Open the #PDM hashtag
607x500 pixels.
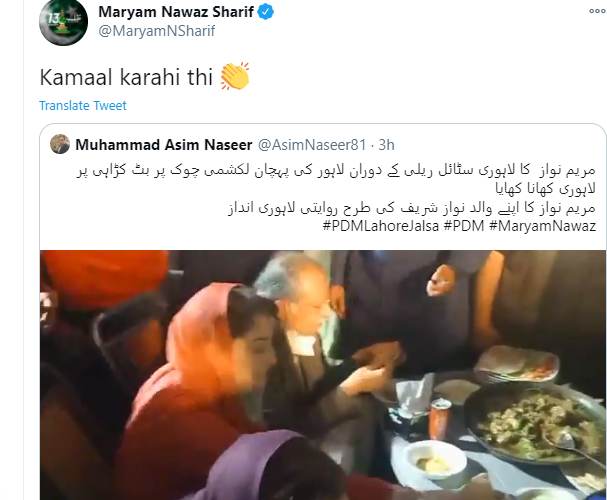click(464, 226)
